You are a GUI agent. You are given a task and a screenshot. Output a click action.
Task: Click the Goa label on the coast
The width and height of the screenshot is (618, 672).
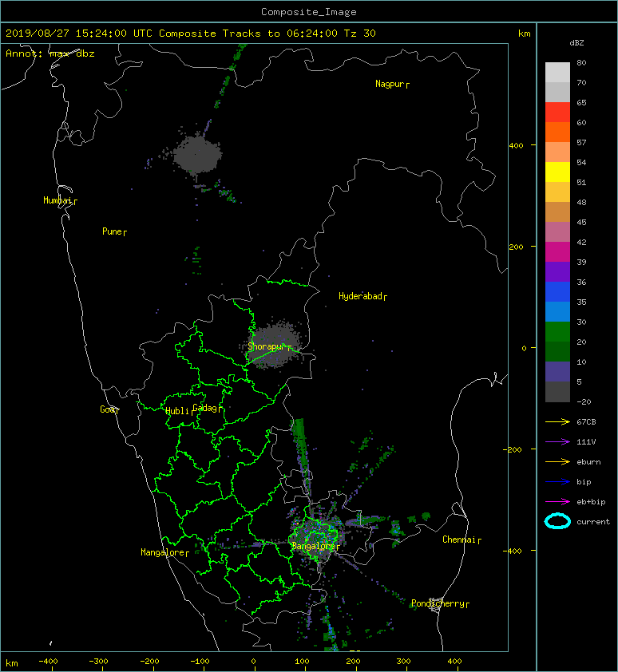[x=107, y=409]
